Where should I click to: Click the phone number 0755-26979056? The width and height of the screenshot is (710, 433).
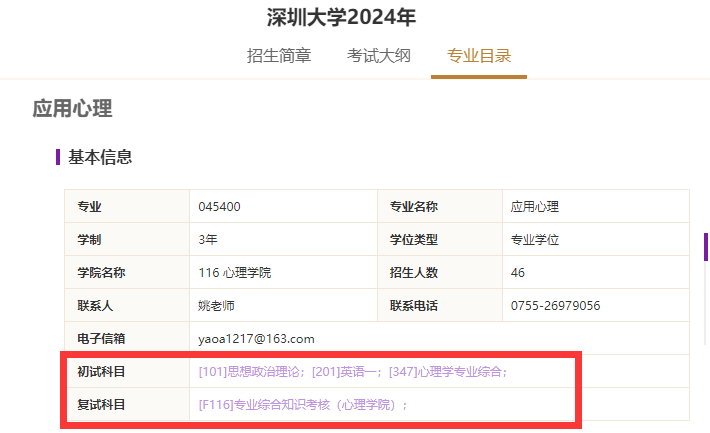pos(556,306)
